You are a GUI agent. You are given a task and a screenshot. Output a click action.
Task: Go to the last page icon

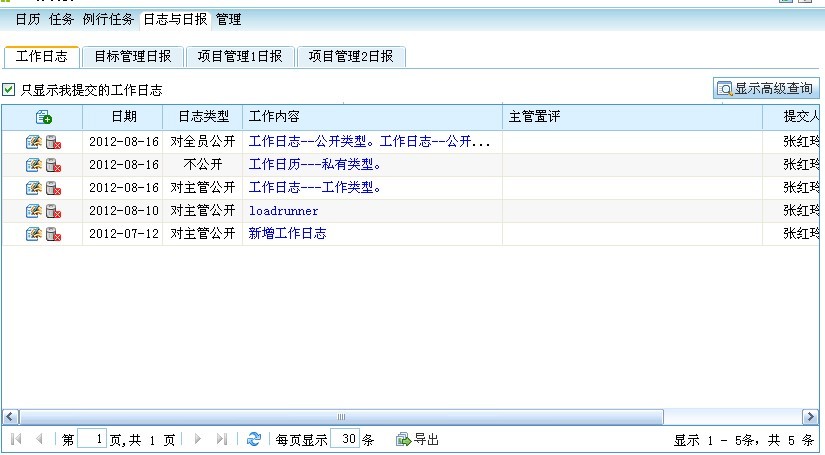pyautogui.click(x=222, y=439)
